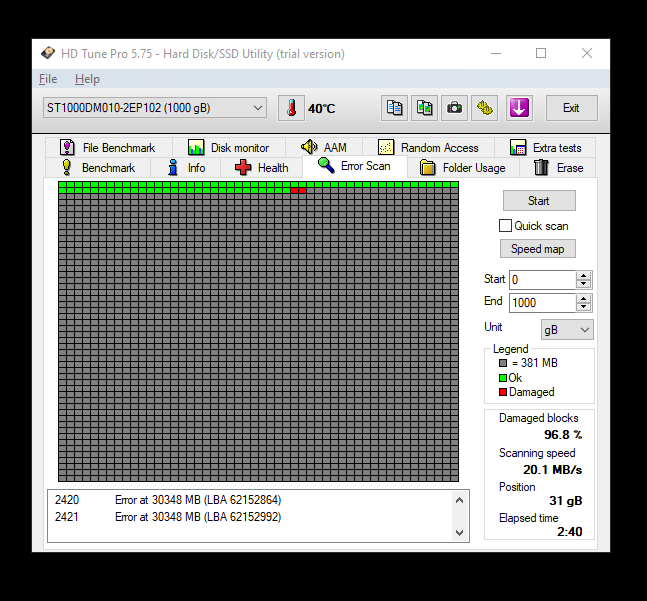The image size is (647, 601).
Task: Open the Unit gB dropdown
Action: pos(567,330)
